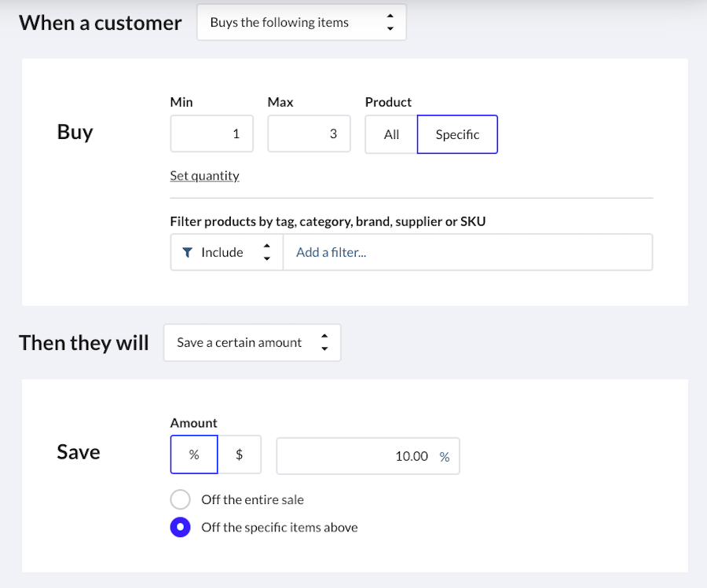Image resolution: width=707 pixels, height=588 pixels.
Task: Switch the amount type to percent (%)
Action: coord(194,455)
